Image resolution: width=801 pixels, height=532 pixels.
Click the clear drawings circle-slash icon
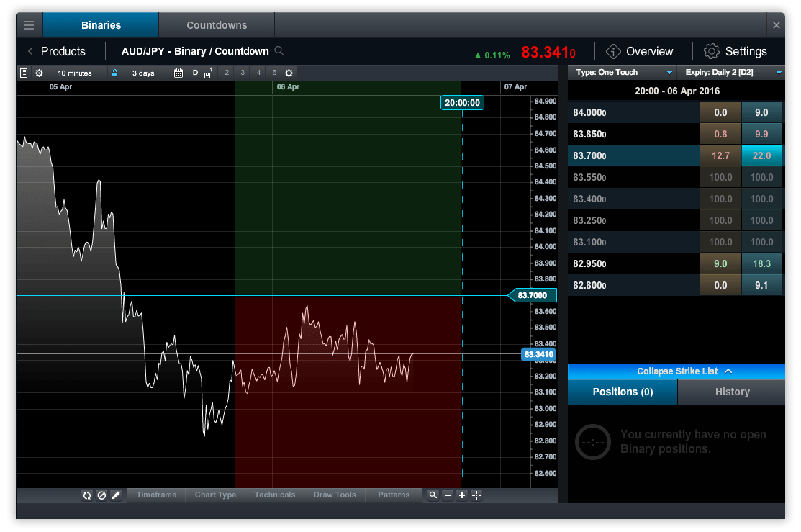(x=101, y=495)
